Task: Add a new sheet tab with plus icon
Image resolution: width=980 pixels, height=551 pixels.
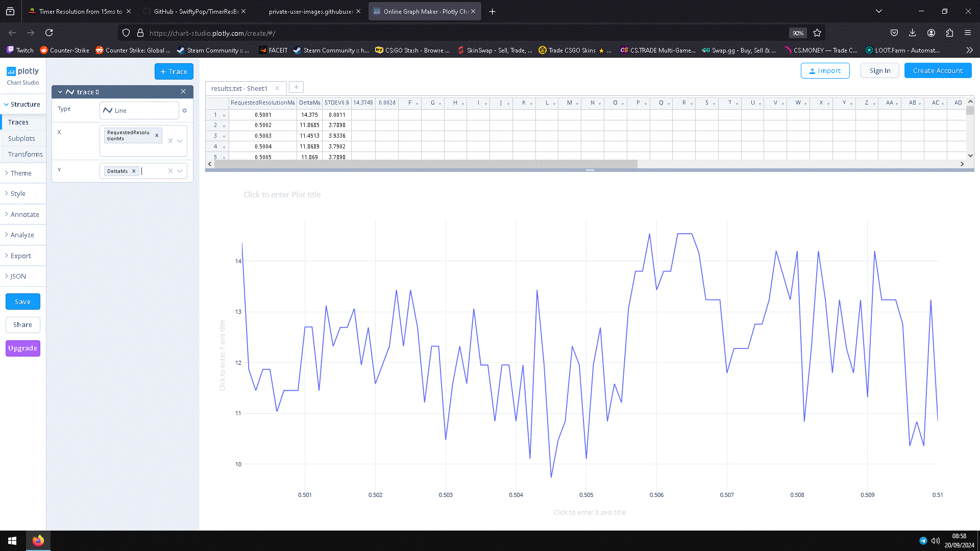Action: (x=296, y=87)
